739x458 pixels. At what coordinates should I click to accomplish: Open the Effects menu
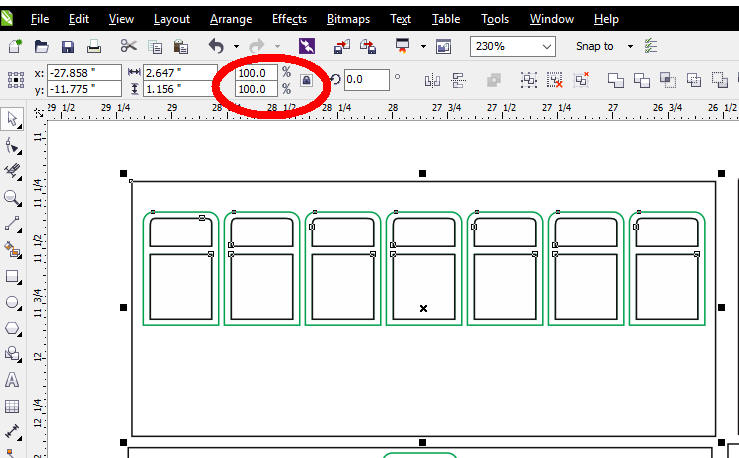[x=289, y=19]
